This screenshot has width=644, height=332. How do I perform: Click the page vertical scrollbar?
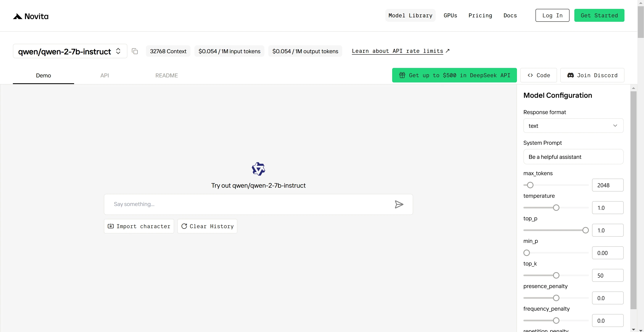coord(641,22)
